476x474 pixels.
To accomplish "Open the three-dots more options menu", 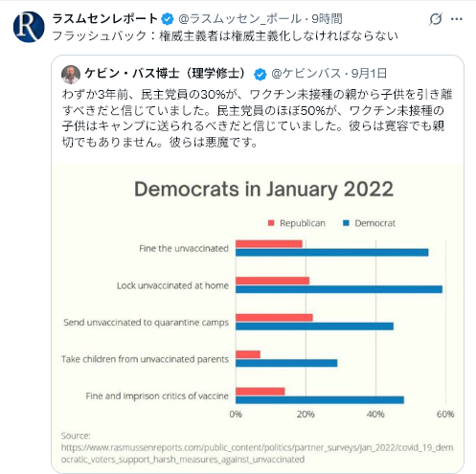I will point(457,19).
